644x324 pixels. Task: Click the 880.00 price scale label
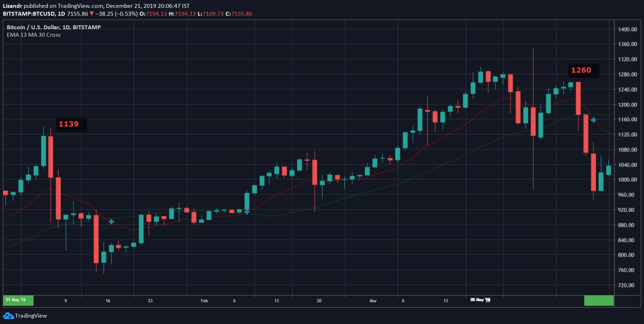point(626,225)
